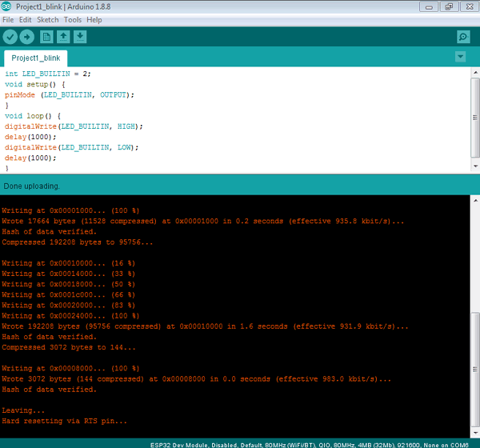
Task: Click the code editor's scrollbar down arrow
Action: (474, 167)
